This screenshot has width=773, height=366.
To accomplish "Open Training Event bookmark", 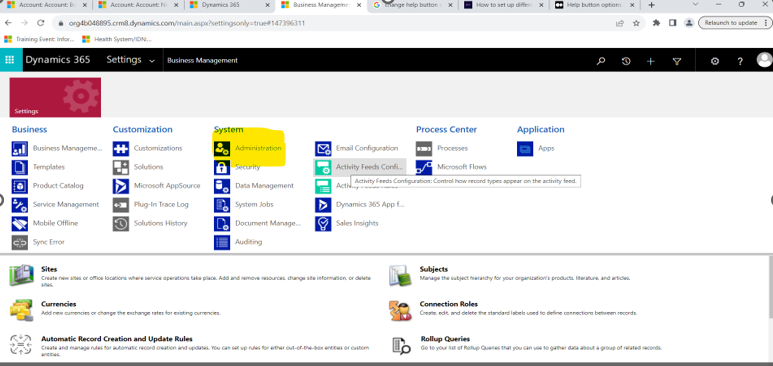I will [39, 39].
